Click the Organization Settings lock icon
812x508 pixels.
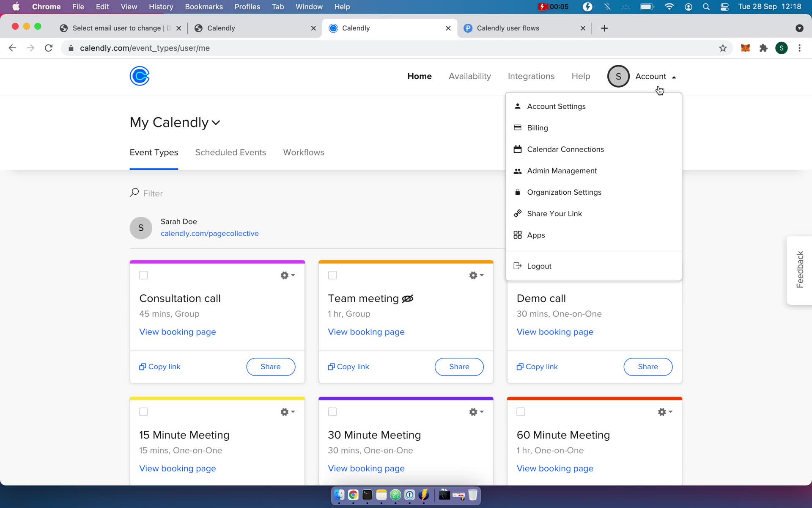pyautogui.click(x=517, y=192)
